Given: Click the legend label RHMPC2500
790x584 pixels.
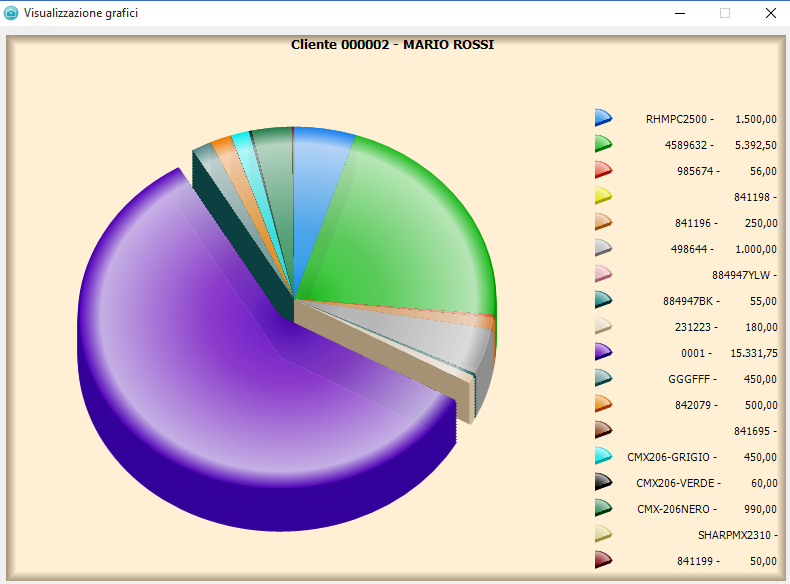Looking at the screenshot, I should pyautogui.click(x=676, y=119).
